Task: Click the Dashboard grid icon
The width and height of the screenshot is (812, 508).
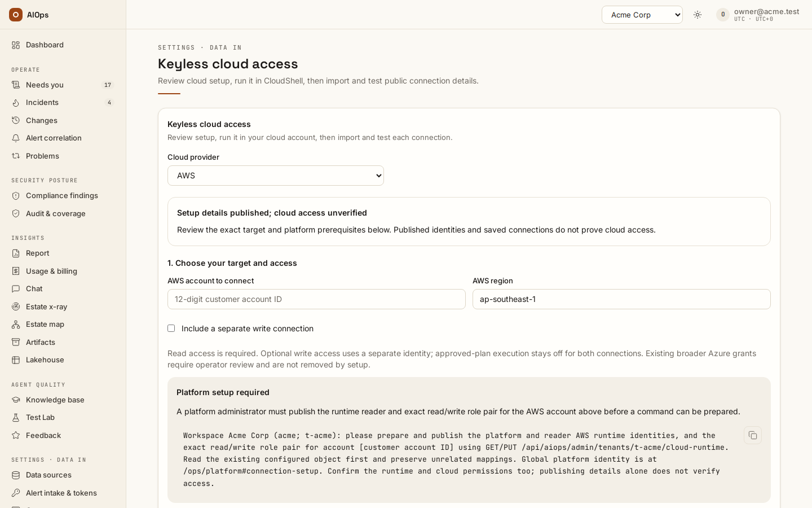Action: 16,45
